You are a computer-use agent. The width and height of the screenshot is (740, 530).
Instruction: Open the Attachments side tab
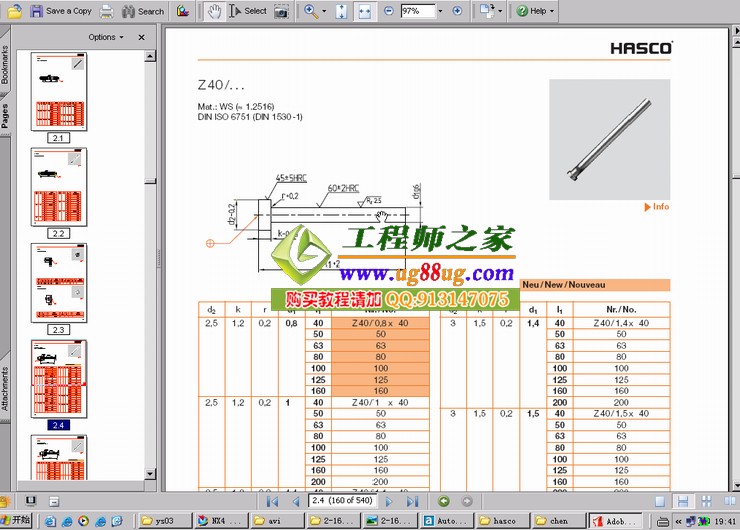[5, 389]
